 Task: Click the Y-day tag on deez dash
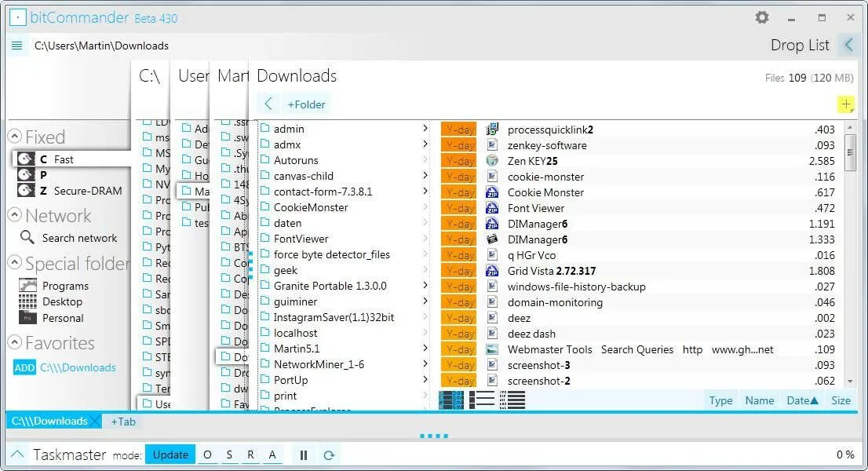(x=459, y=334)
